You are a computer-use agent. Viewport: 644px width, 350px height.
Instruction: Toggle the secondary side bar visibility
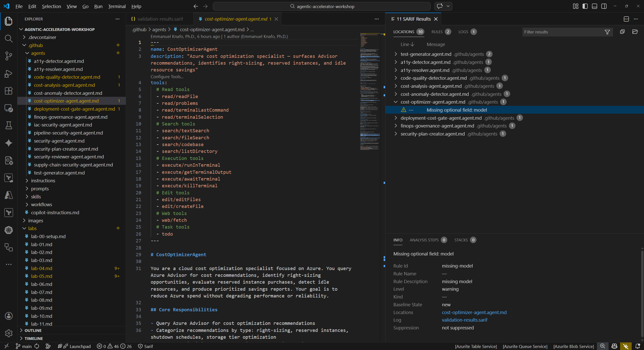604,6
